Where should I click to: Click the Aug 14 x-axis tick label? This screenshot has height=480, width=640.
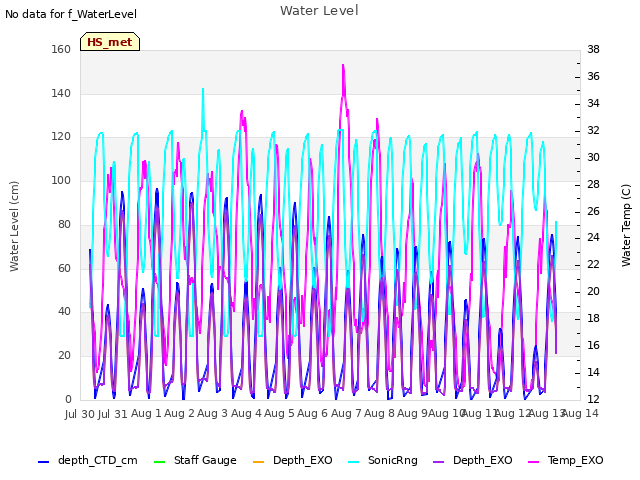point(580,413)
